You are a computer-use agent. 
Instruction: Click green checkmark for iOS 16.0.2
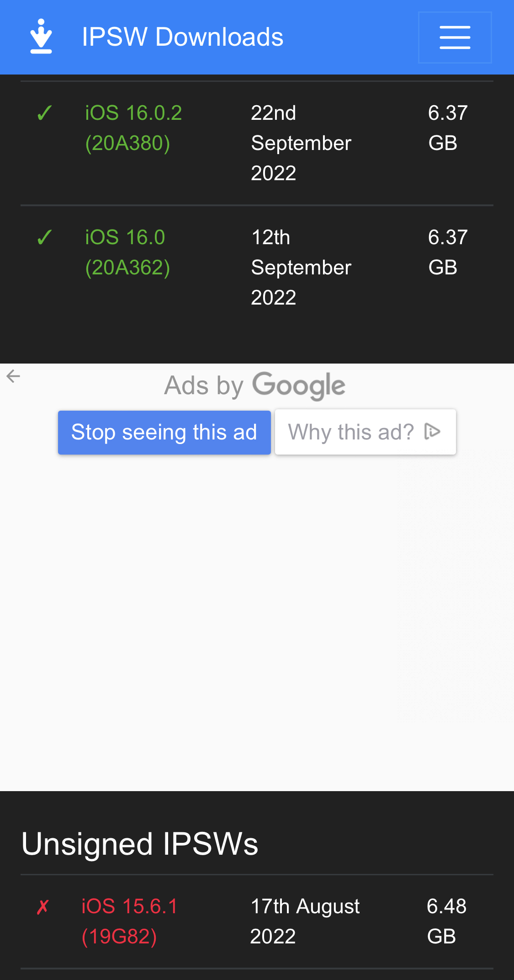coord(44,113)
